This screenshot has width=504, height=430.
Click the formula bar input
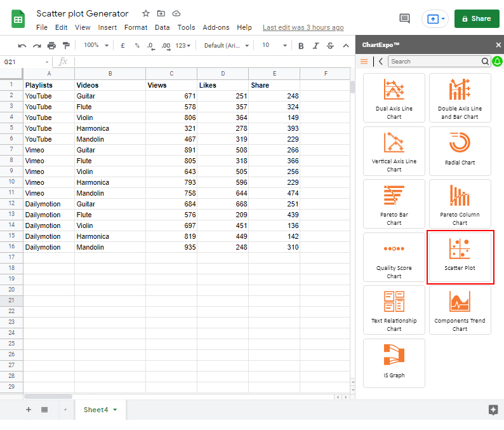[x=212, y=62]
